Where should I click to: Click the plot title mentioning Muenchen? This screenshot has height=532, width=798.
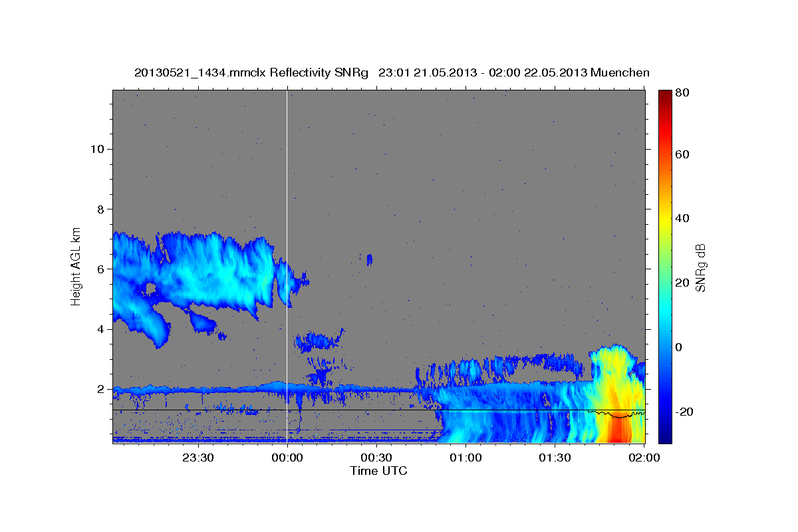(x=392, y=72)
